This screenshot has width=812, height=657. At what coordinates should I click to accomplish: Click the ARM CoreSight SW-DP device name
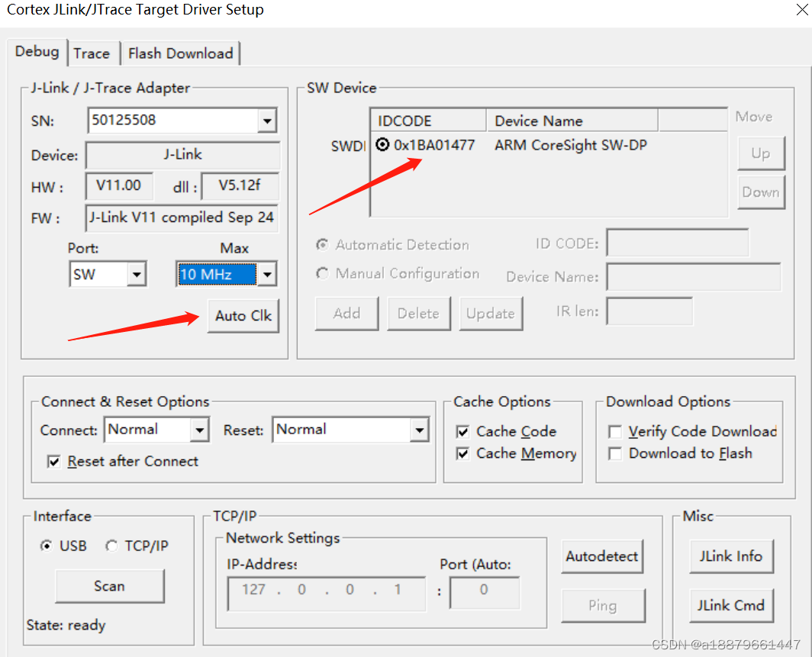point(571,145)
